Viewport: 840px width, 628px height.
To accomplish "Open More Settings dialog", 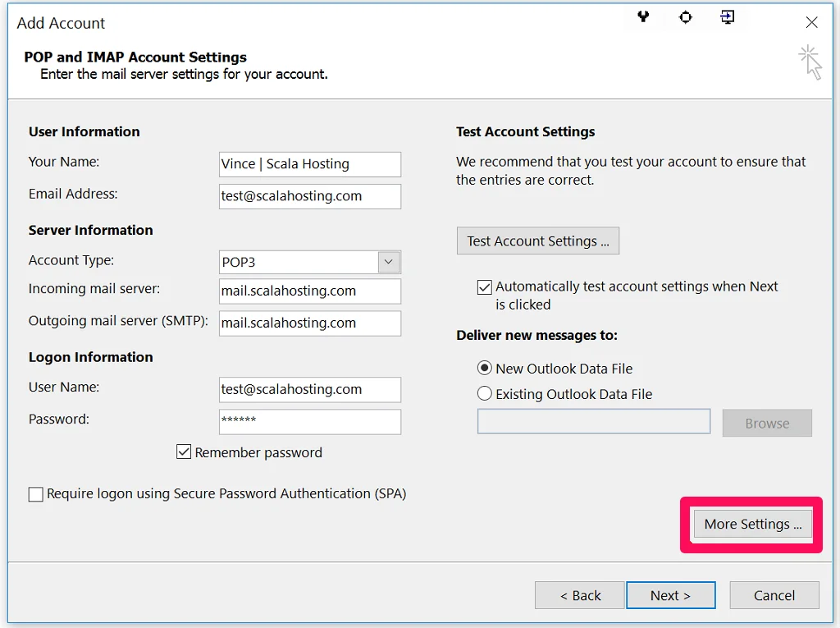I will pyautogui.click(x=750, y=524).
